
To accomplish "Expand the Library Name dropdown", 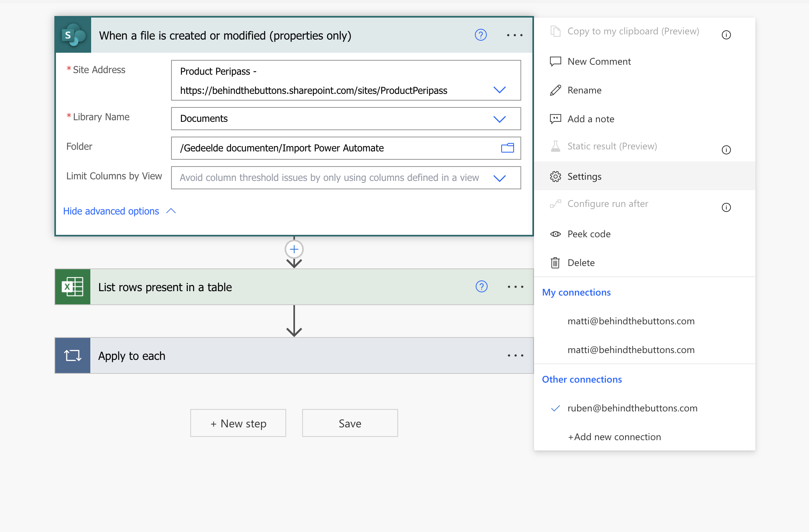I will point(500,119).
